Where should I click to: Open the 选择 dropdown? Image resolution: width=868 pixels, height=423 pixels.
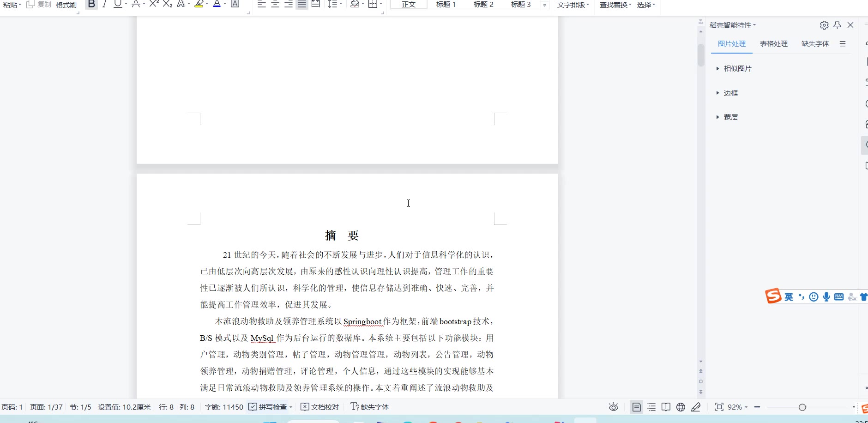click(646, 5)
